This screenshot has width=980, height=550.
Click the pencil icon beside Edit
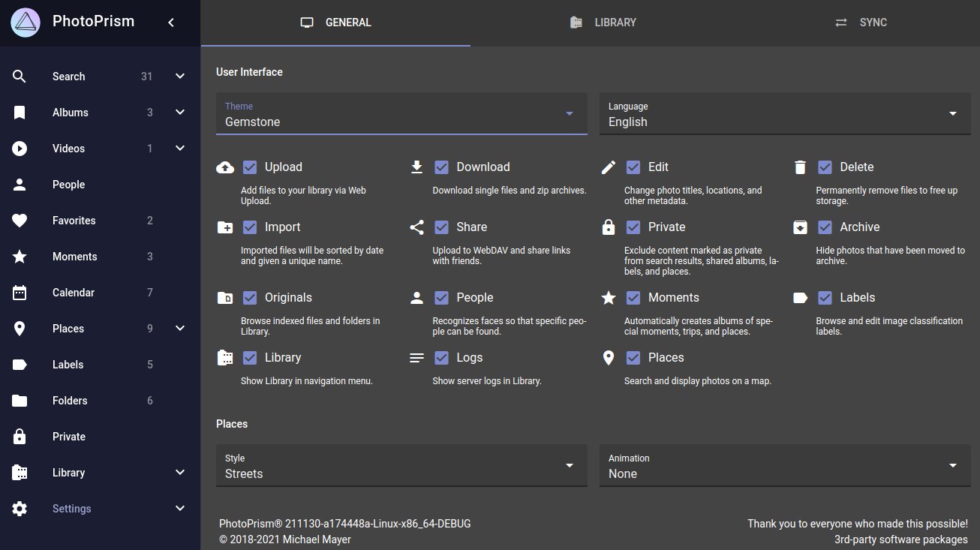pyautogui.click(x=609, y=167)
